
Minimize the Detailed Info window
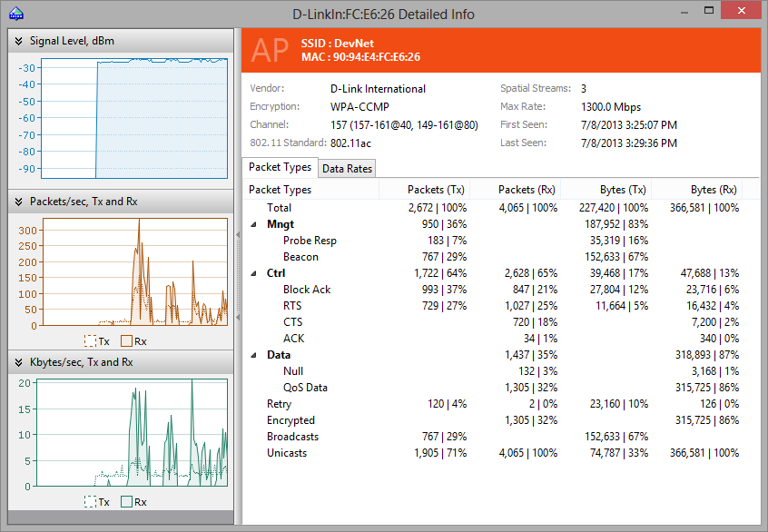[684, 12]
